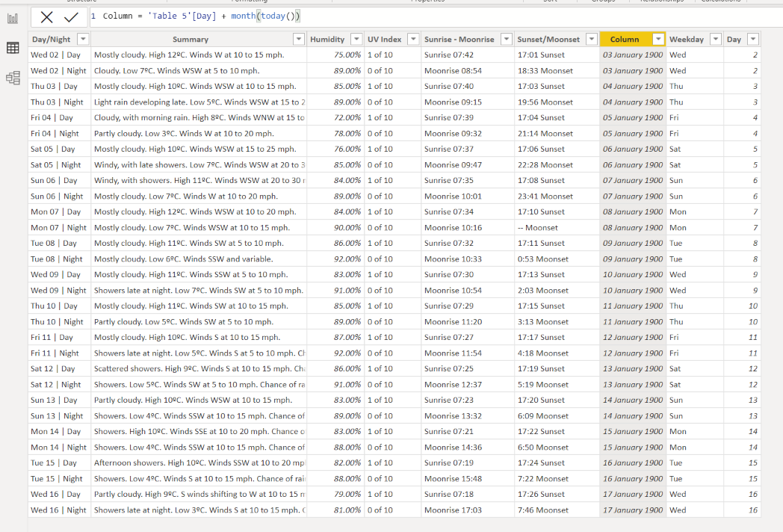
Task: Click the "7:46 Moonset" cell
Action: coord(557,510)
